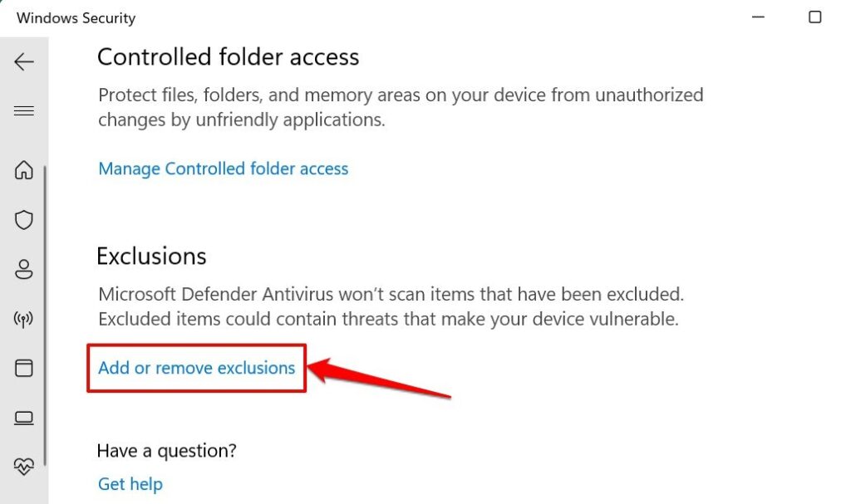Viewport: 851px width, 504px height.
Task: Open App & browser control
Action: coord(24,368)
